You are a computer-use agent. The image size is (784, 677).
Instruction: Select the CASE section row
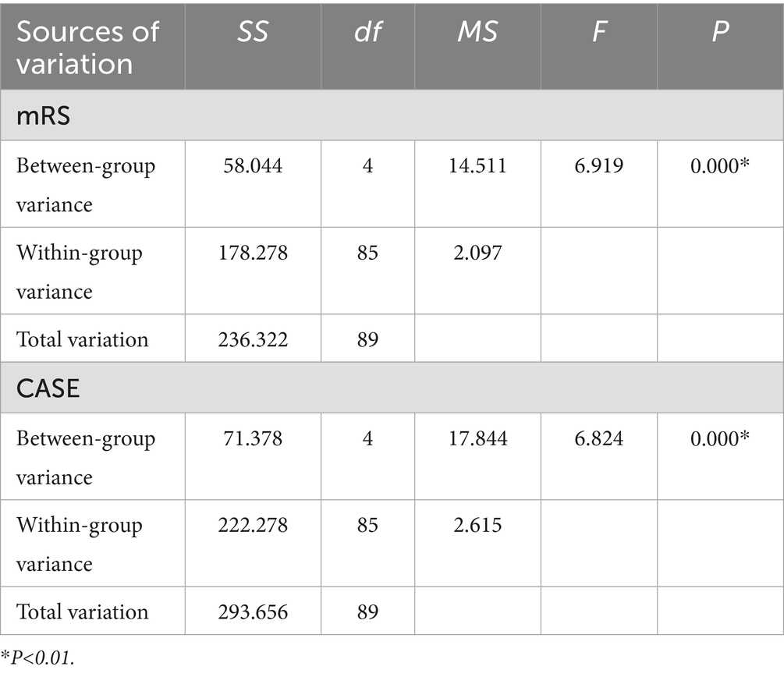(x=48, y=388)
